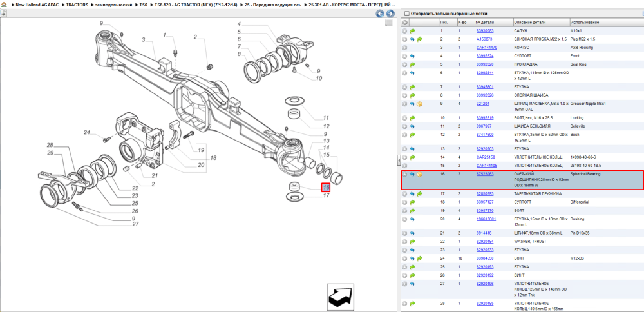Click the green arrow icon in row 2 СЛИВНАЯ ПРОБКА

click(x=419, y=39)
